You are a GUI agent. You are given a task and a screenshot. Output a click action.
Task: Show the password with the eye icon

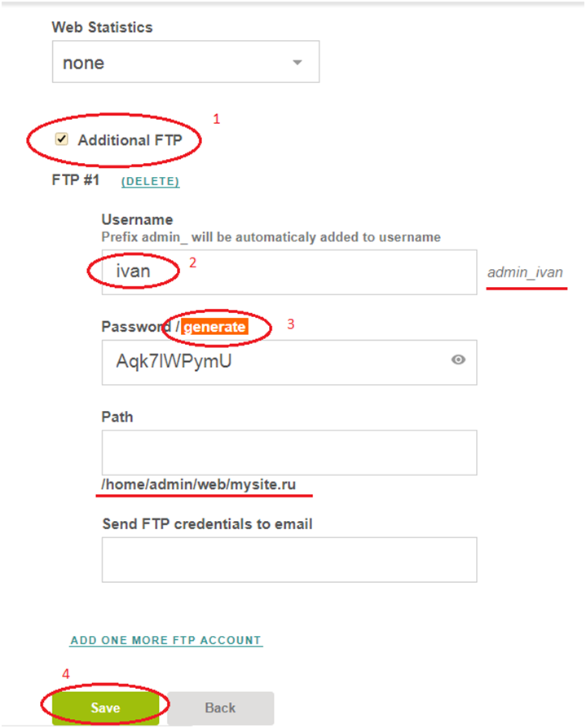[x=458, y=359]
